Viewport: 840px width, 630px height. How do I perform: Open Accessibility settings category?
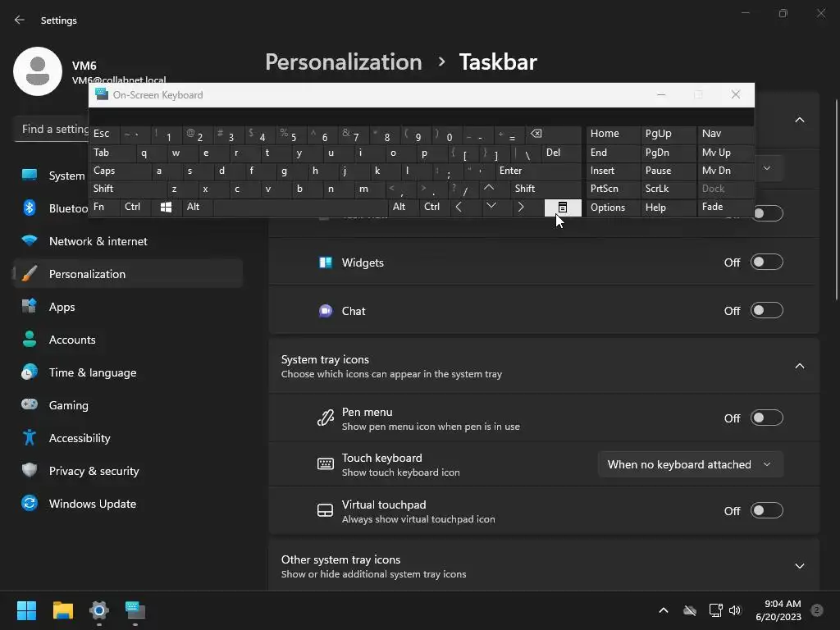coord(128,438)
